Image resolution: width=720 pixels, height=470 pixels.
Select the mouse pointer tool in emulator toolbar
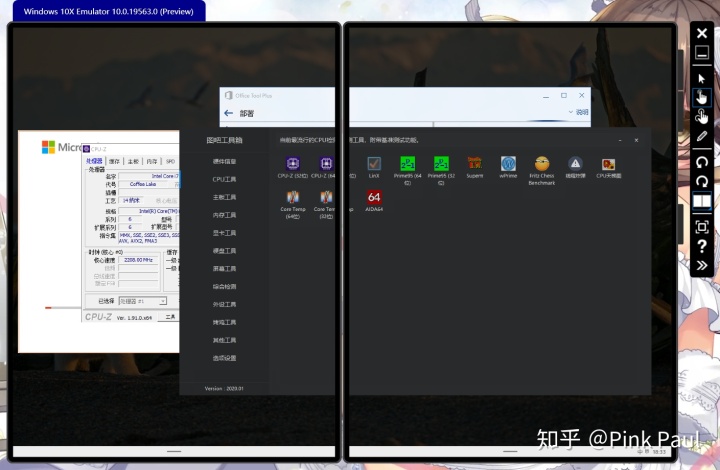[702, 78]
